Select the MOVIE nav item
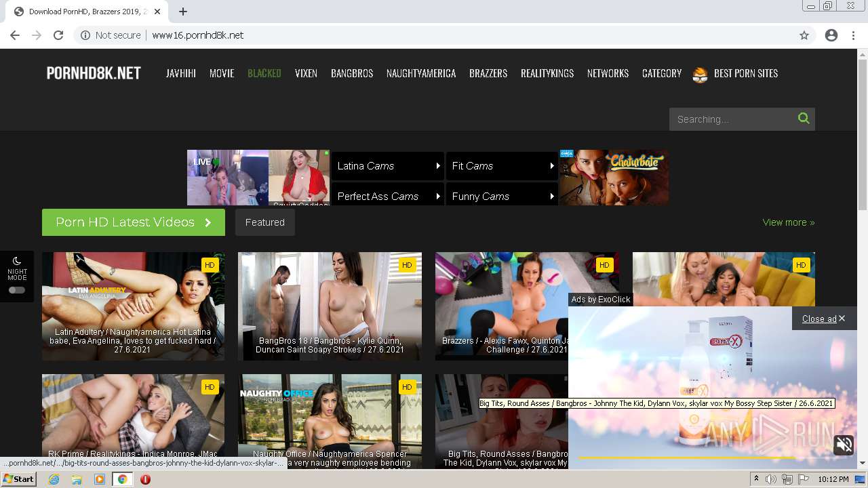This screenshot has width=868, height=488. pyautogui.click(x=222, y=73)
